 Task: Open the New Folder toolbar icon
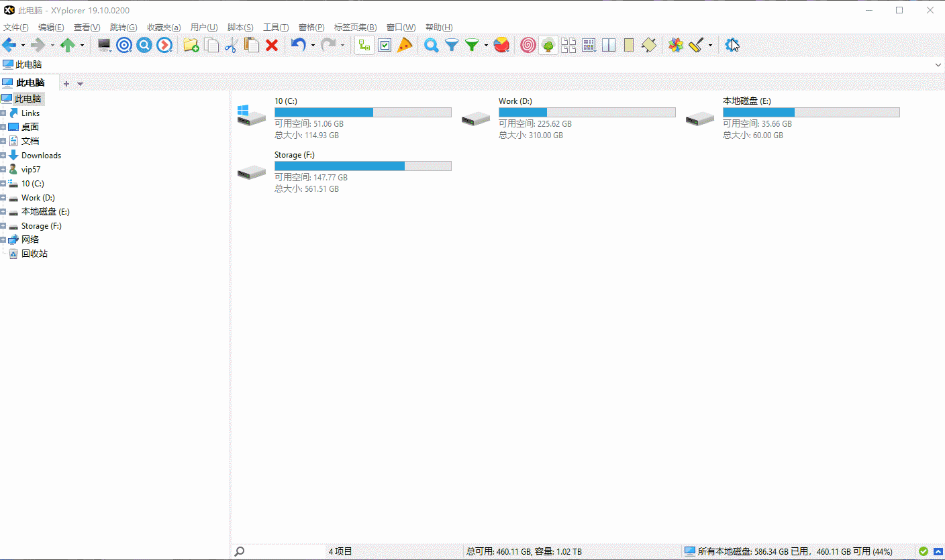pyautogui.click(x=191, y=45)
